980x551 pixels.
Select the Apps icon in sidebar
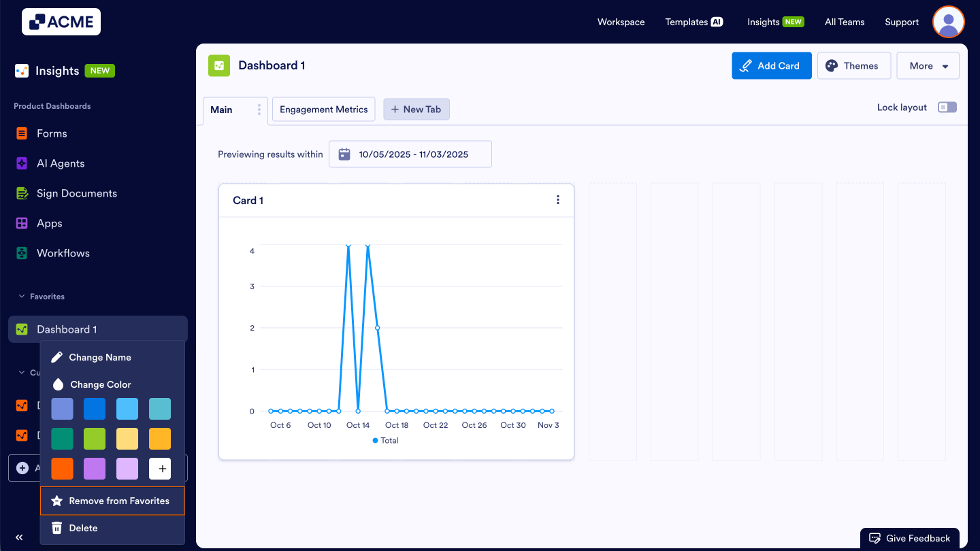pos(21,223)
